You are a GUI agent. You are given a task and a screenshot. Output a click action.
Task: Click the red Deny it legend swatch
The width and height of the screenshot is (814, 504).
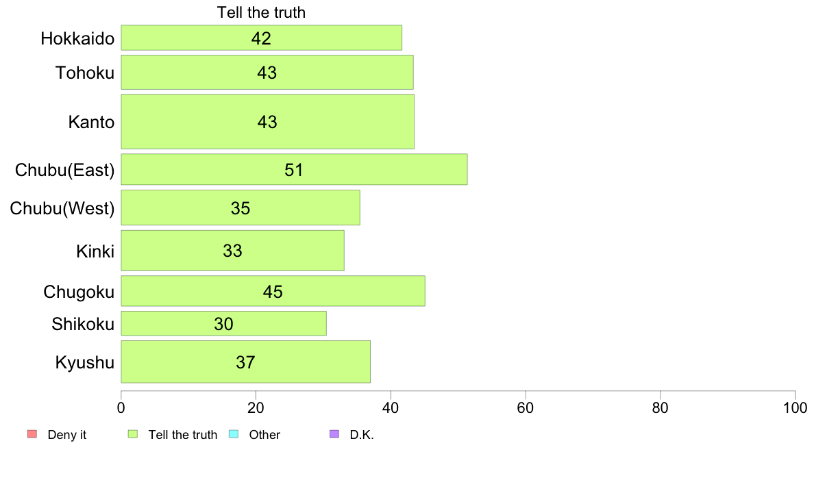click(32, 434)
